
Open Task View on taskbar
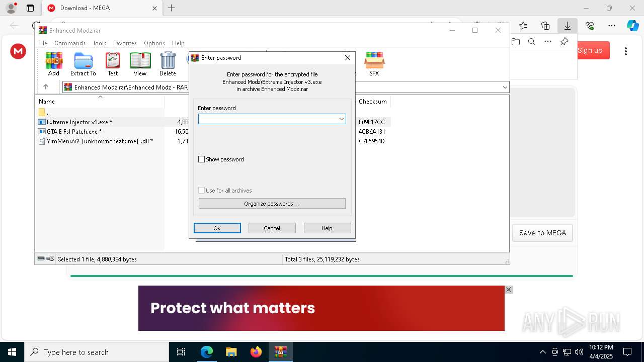pos(181,352)
